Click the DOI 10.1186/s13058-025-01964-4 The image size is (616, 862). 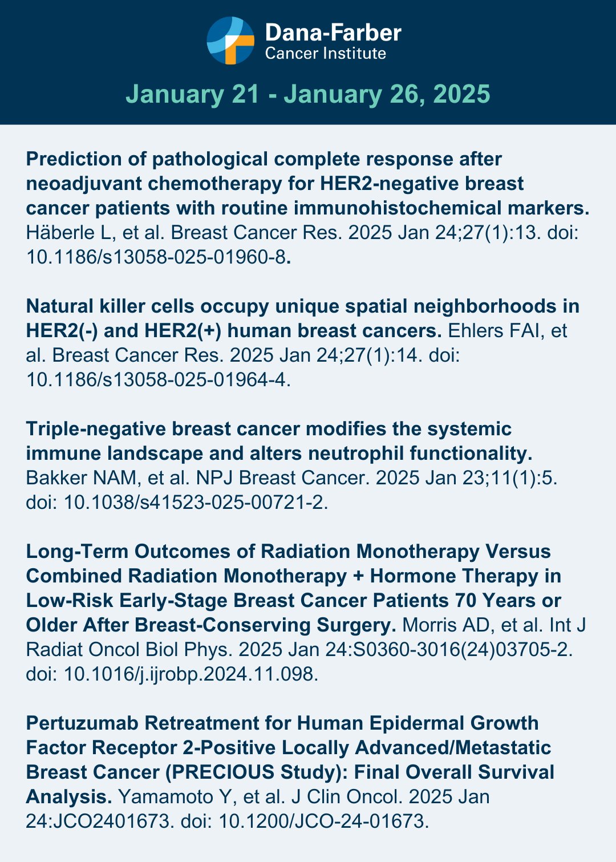[x=159, y=379]
